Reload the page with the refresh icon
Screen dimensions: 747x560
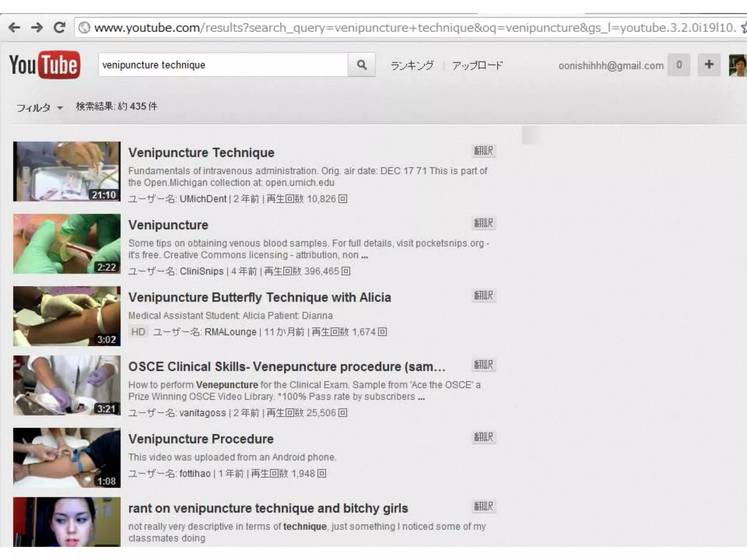click(x=59, y=27)
